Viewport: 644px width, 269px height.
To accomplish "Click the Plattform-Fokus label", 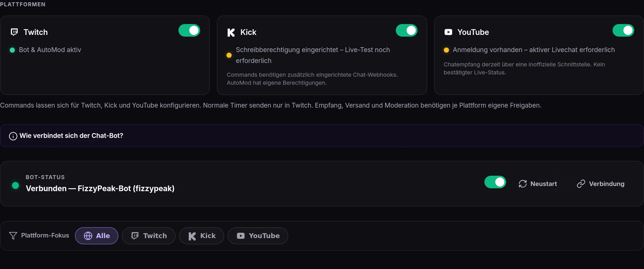I will [45, 235].
